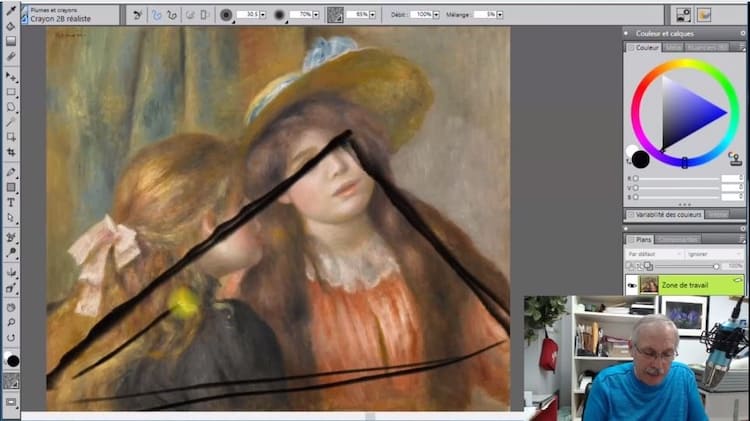
Task: Select the Divine Proportion tool
Action: click(x=11, y=288)
